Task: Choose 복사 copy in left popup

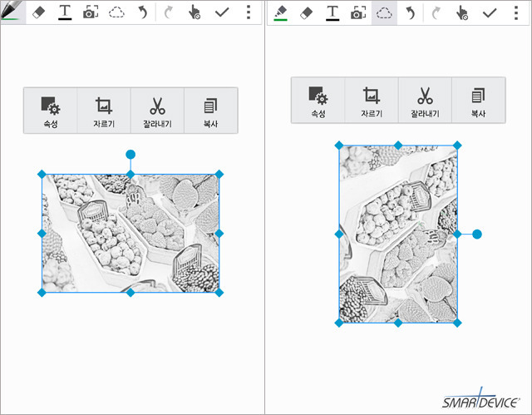Action: (210, 111)
